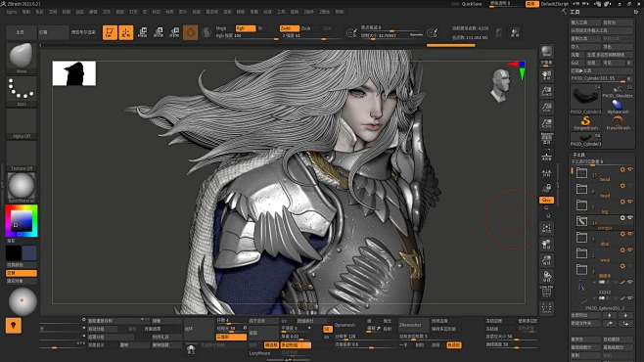Viewport: 644px width, 362px height.
Task: Click QuickSave in the title bar
Action: tap(472, 4)
